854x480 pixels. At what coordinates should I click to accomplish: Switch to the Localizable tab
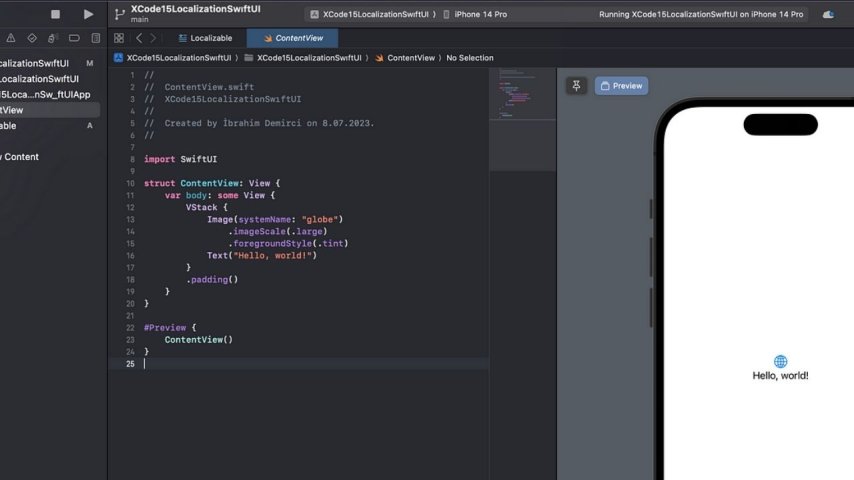[x=205, y=38]
